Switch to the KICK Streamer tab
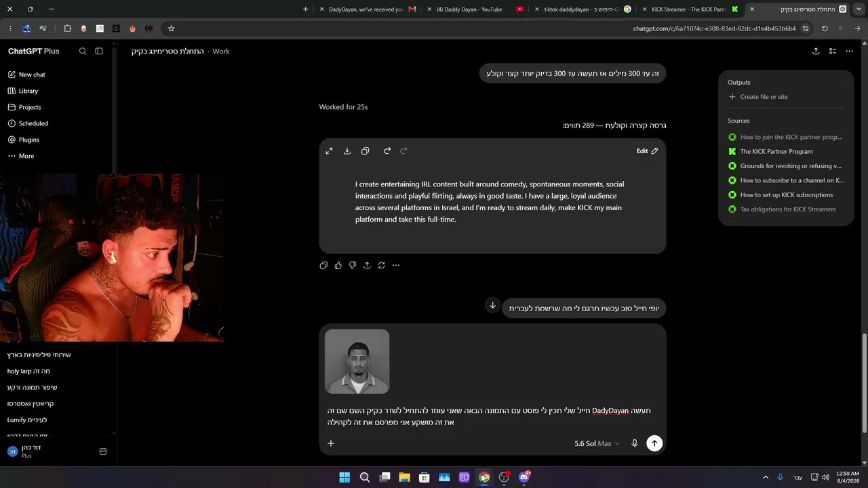The image size is (868, 488). [x=690, y=9]
